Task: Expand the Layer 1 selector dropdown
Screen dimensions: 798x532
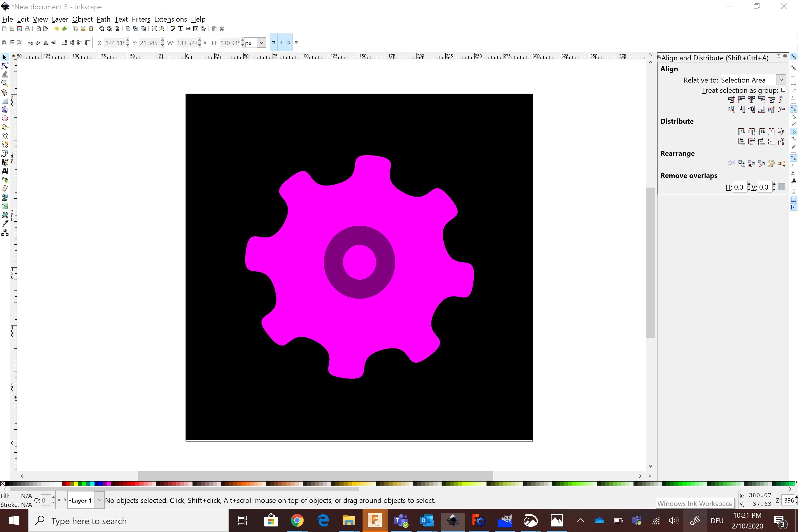Action: (99, 500)
